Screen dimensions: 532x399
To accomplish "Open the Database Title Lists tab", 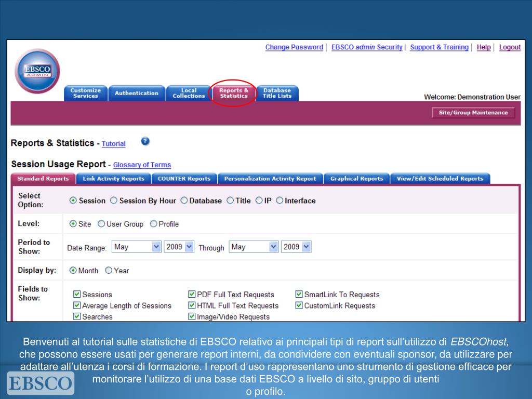I will point(277,93).
